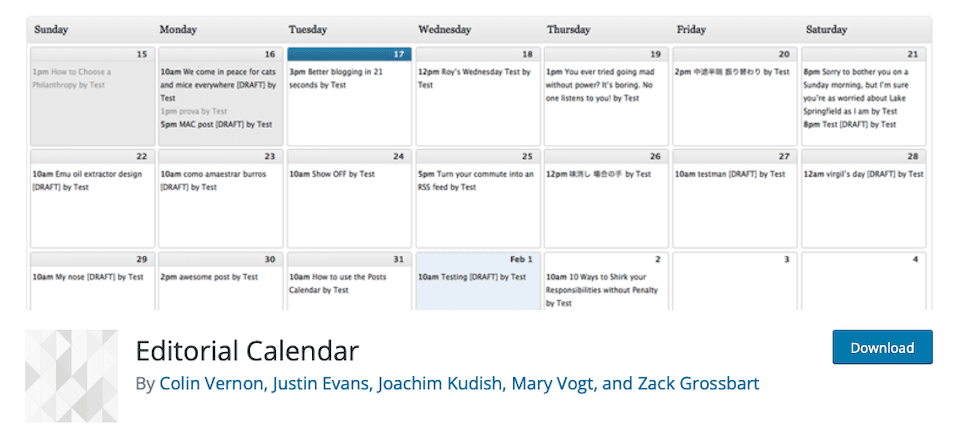Viewport: 960px width, 436px height.
Task: Click the 'Testing [DRAFT]' entry on Feb 1
Action: coord(472,277)
